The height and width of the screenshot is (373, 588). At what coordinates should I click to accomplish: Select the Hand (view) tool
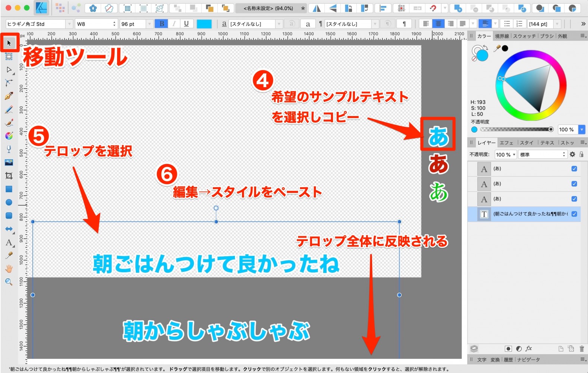click(x=9, y=269)
